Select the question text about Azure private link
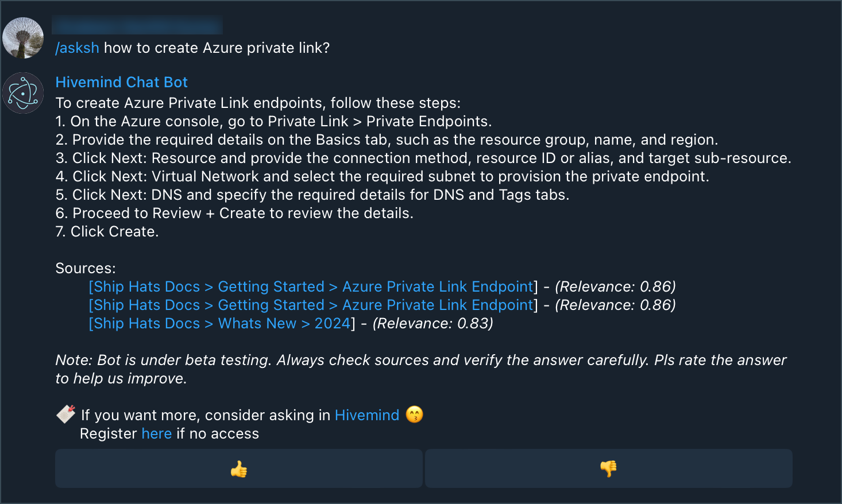842x504 pixels. [217, 48]
